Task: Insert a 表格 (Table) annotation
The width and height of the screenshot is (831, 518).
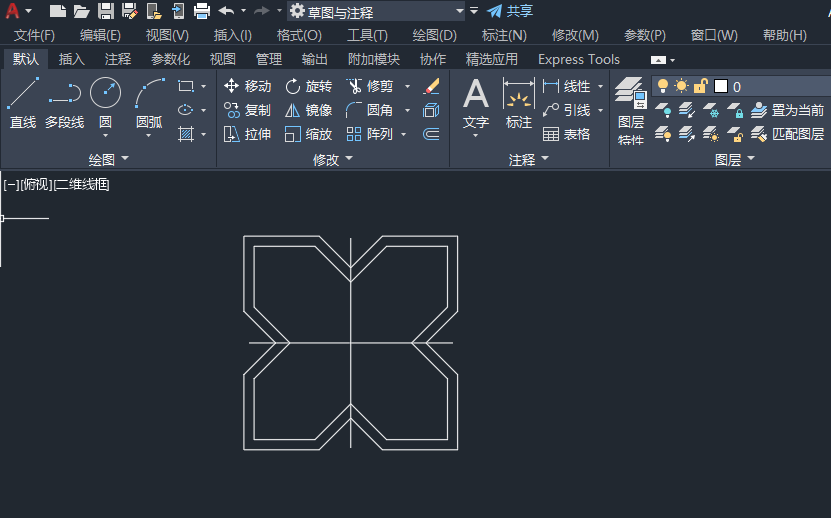Action: (x=566, y=134)
